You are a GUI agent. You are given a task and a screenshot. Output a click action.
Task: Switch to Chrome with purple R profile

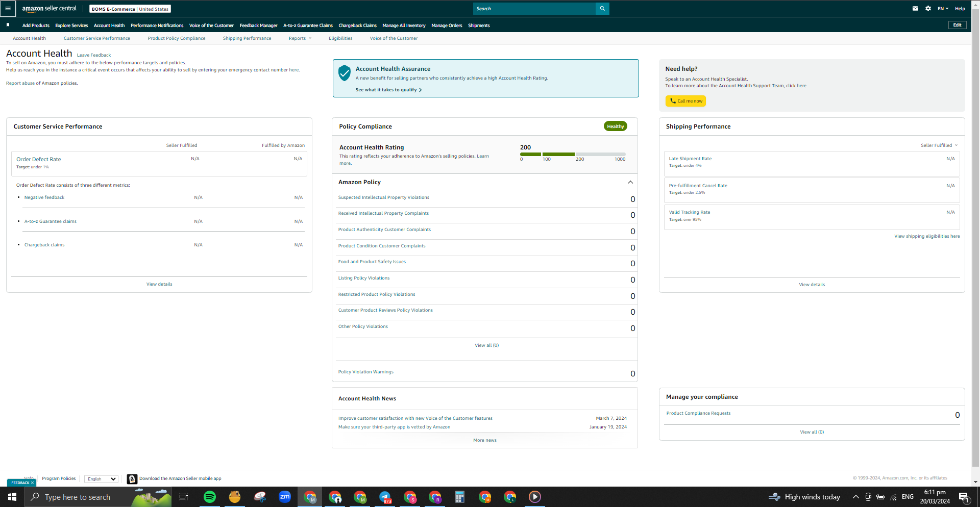click(435, 497)
